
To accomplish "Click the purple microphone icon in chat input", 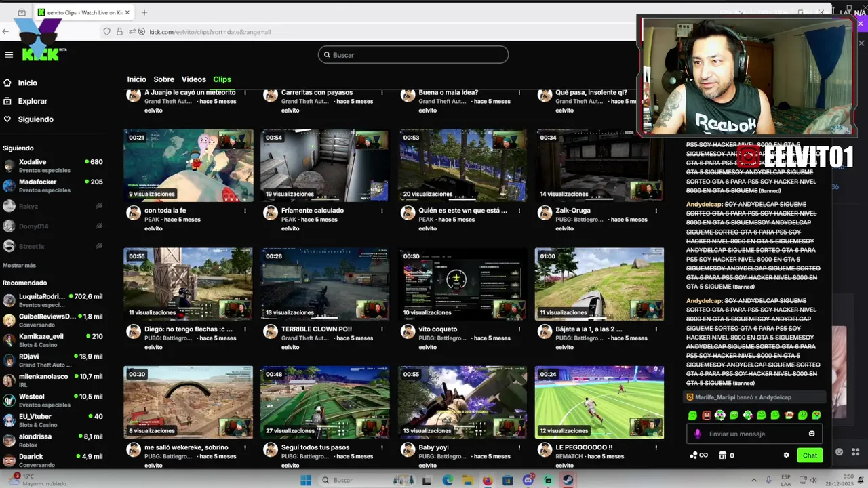I will [698, 434].
